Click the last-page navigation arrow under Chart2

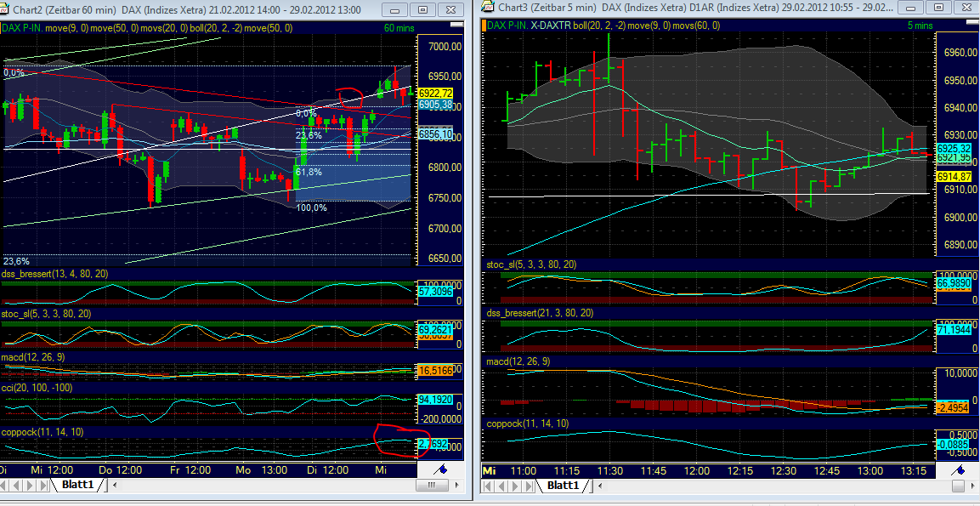pos(41,485)
